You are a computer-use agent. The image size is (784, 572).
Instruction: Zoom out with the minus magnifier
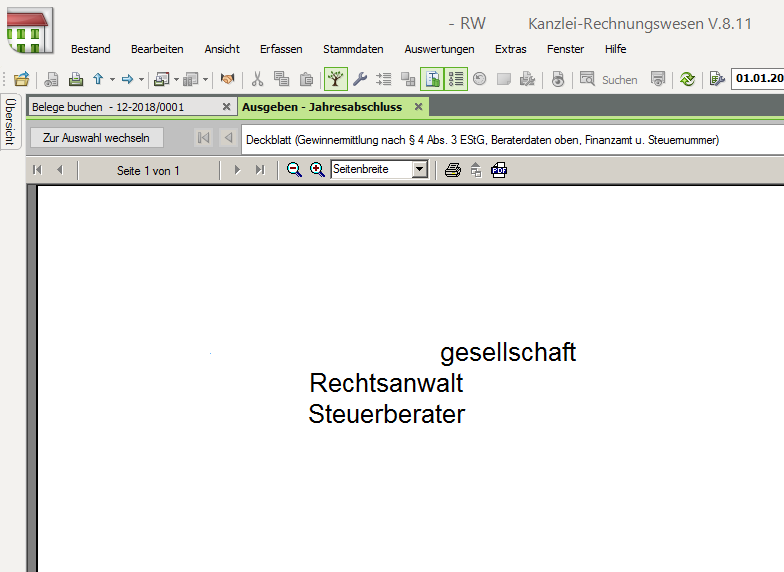pyautogui.click(x=294, y=170)
